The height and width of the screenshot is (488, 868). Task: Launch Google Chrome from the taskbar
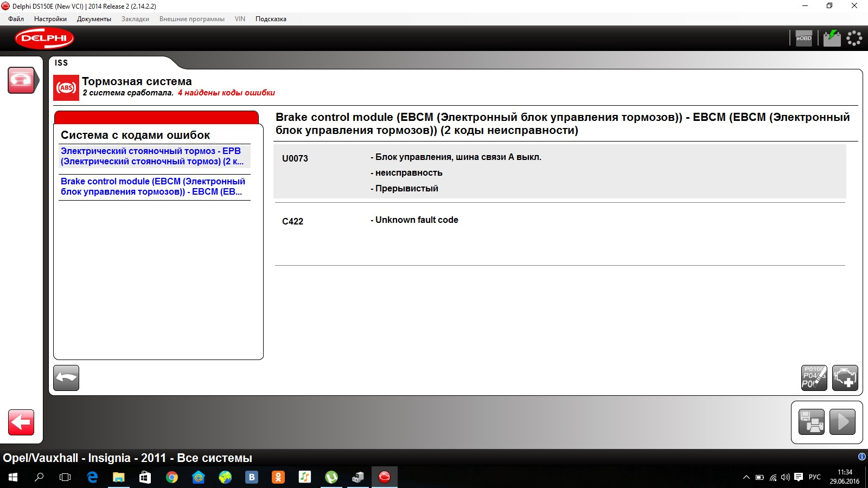point(171,477)
